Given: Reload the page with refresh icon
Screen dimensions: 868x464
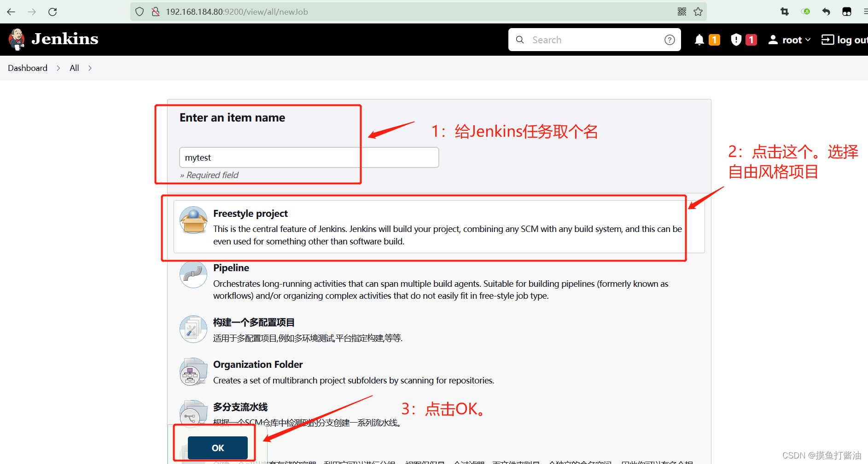Looking at the screenshot, I should point(52,12).
